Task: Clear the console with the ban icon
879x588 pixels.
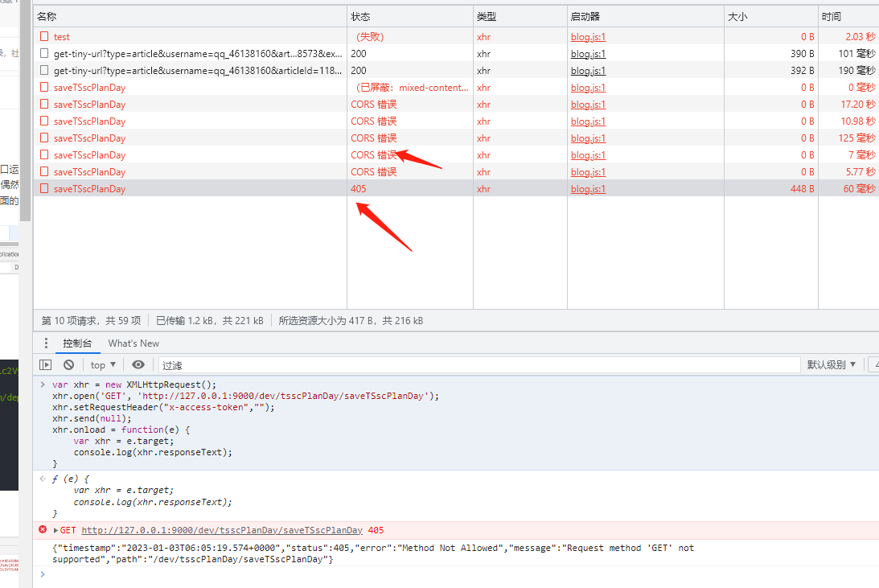Action: (x=68, y=365)
